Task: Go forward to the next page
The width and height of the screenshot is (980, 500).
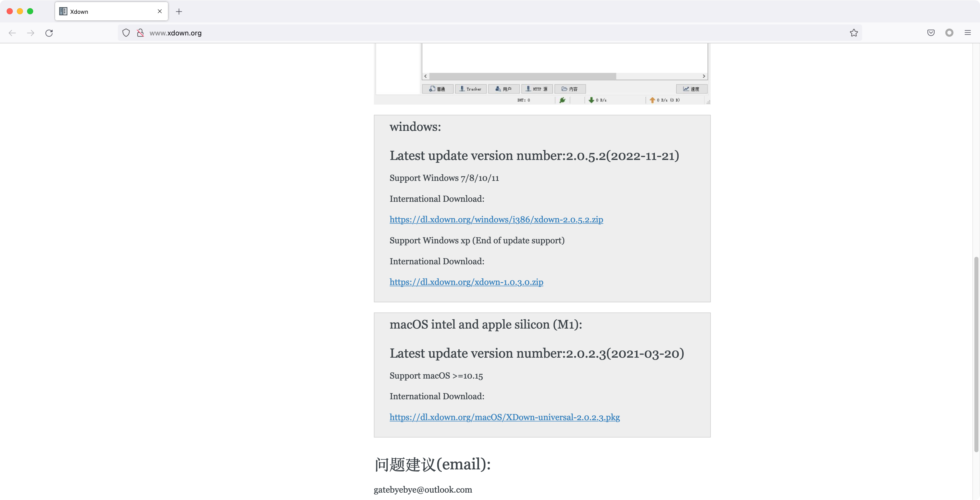Action: (31, 33)
